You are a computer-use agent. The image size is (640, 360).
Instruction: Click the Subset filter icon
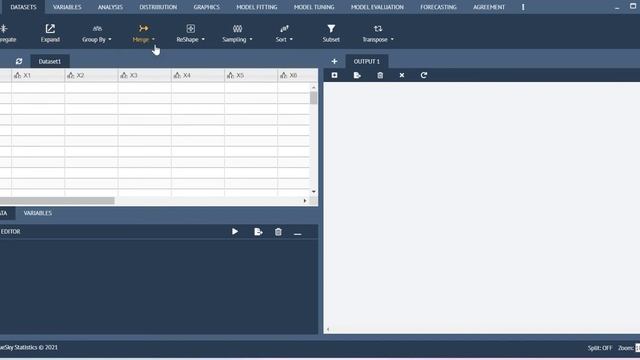tap(331, 29)
